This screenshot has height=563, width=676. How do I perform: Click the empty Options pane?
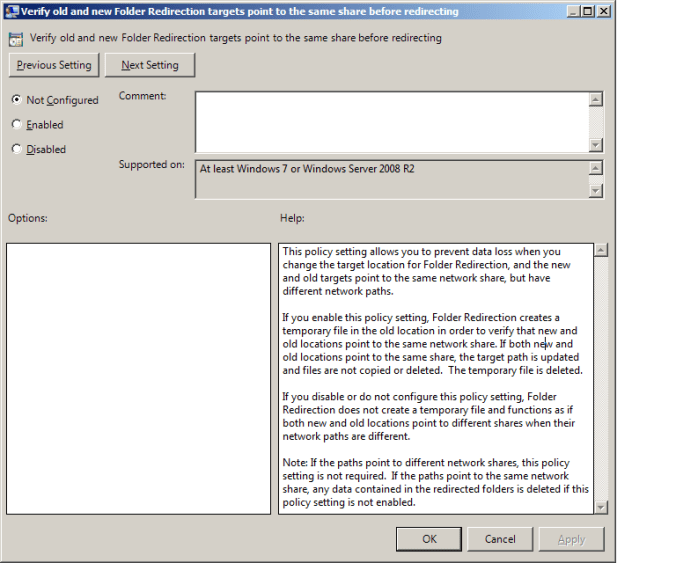[138, 378]
